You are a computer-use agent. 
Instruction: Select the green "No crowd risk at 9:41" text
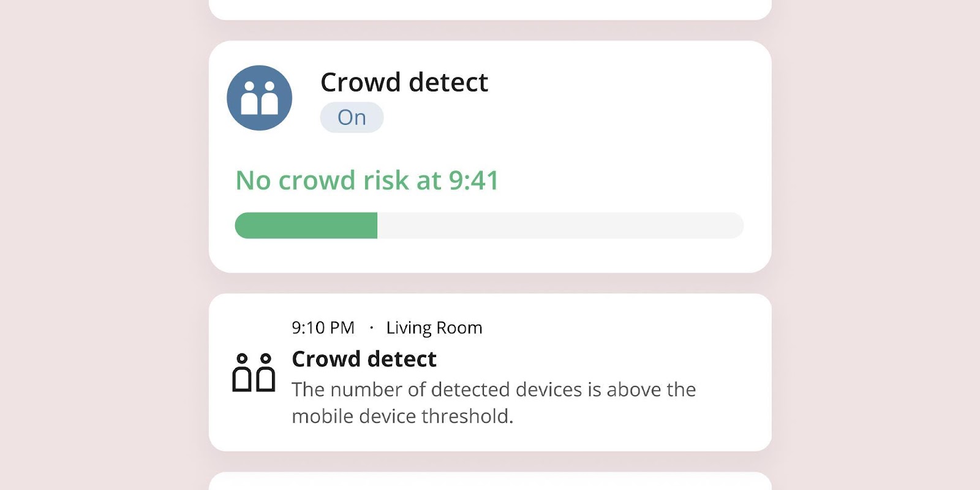(x=367, y=181)
